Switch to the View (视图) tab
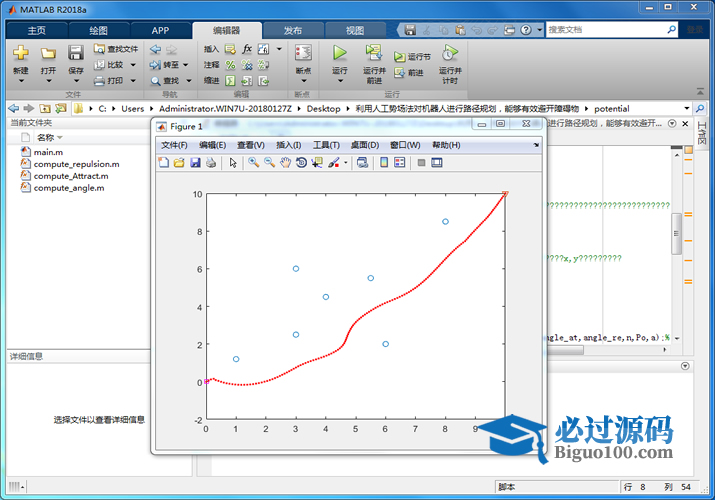This screenshot has height=500, width=715. [x=355, y=31]
